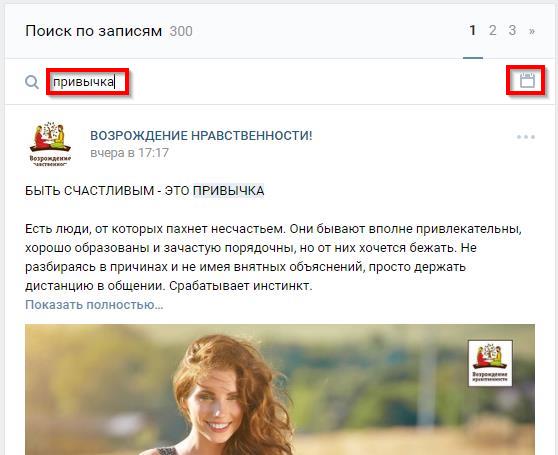The height and width of the screenshot is (455, 558).
Task: Click the 300 results counter
Action: 181,31
